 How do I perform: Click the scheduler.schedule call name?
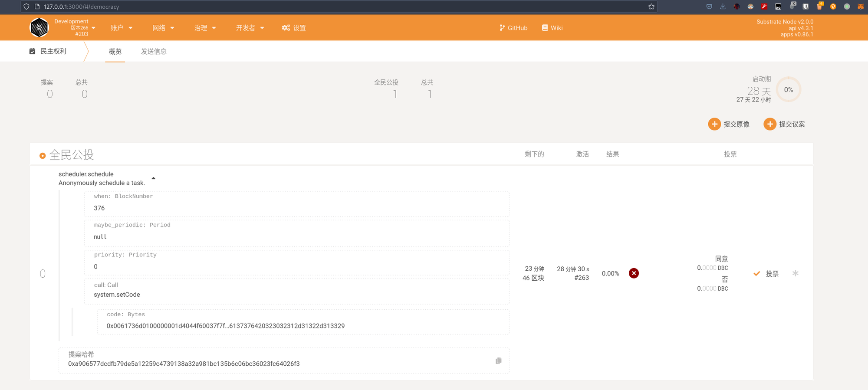(x=86, y=174)
